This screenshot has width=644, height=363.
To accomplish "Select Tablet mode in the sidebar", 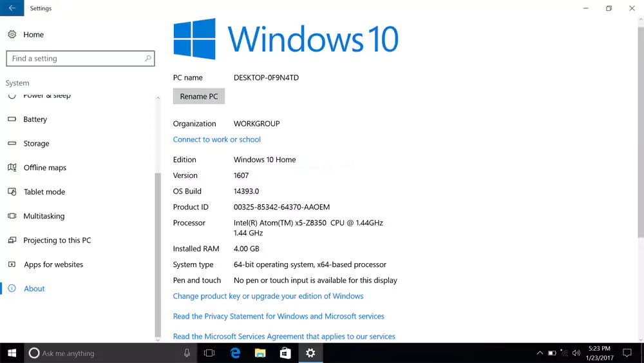I will click(44, 192).
